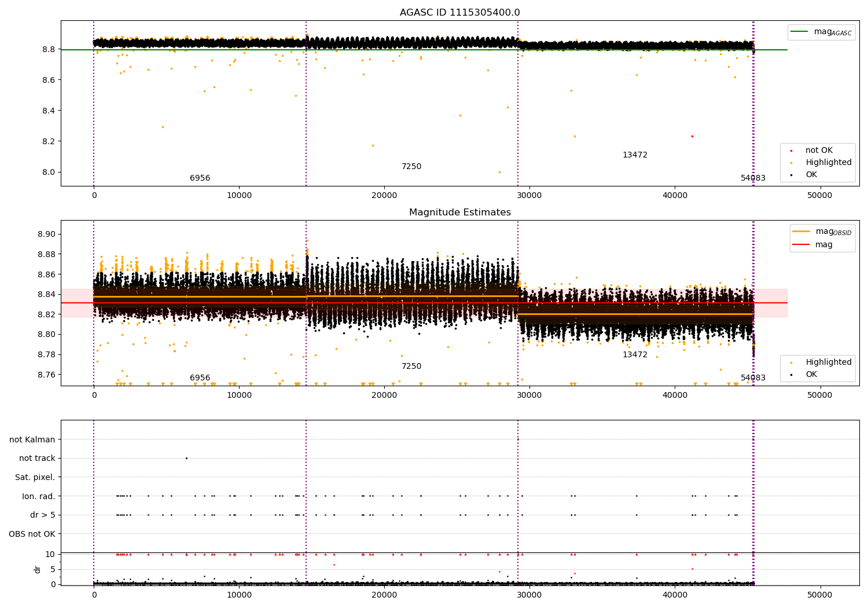868x608 pixels.
Task: Click obsid label 13472 in Magnitude Estimates plot
Action: pos(635,355)
